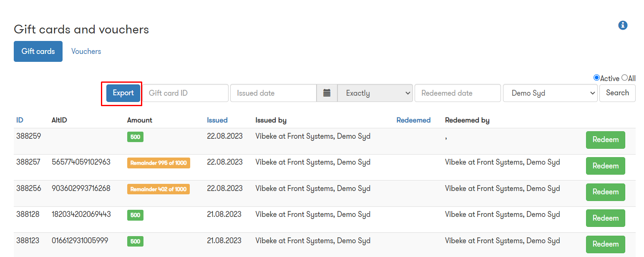Viewport: 644px width, 257px height.
Task: Click the ID 388128 cell
Action: click(28, 214)
